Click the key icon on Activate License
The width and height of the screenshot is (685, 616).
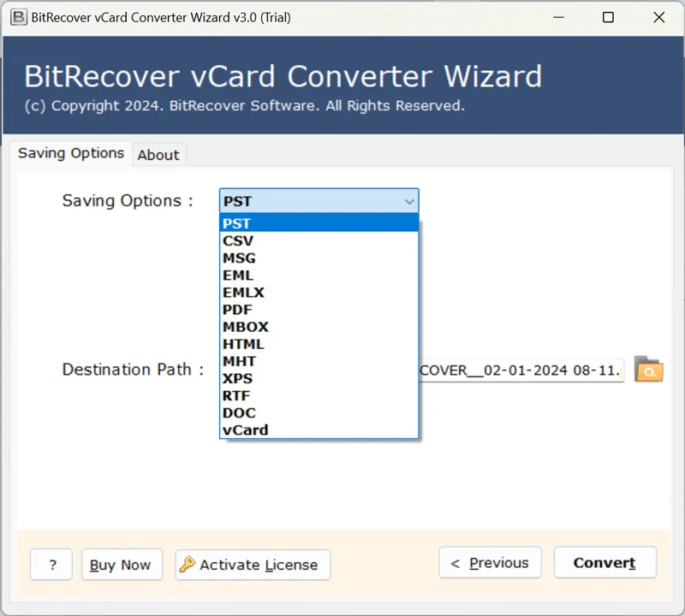click(x=187, y=565)
